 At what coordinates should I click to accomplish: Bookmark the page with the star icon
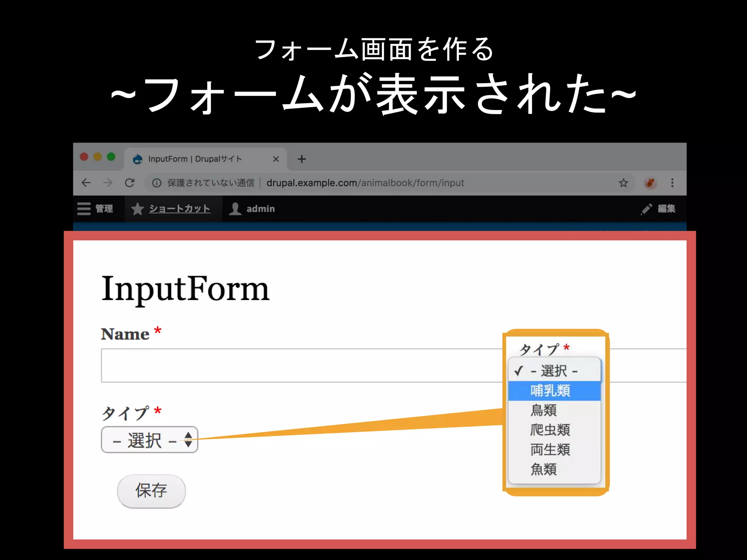click(623, 183)
